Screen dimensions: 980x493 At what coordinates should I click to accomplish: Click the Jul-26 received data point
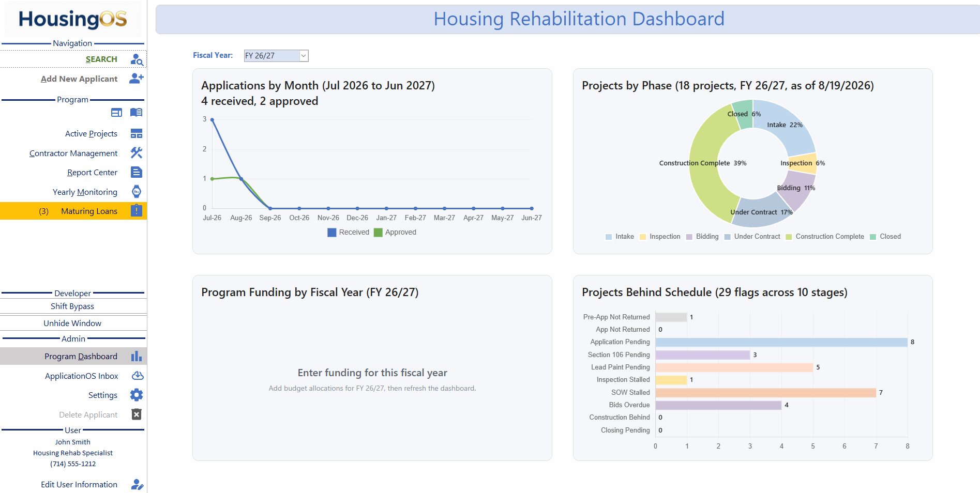[212, 119]
